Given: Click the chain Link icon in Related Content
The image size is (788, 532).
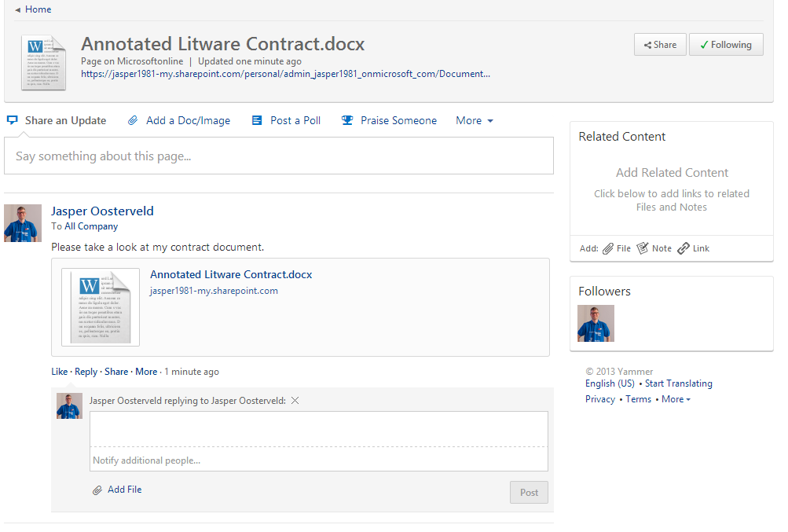Looking at the screenshot, I should [x=684, y=248].
